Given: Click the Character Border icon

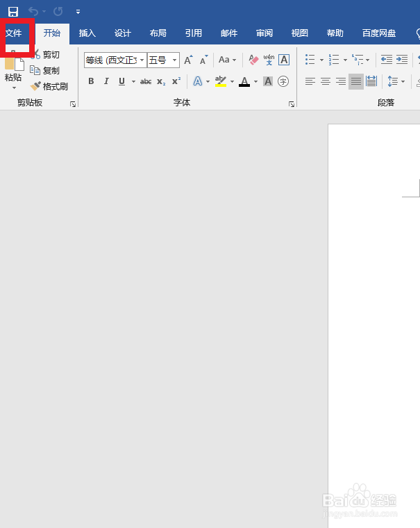Looking at the screenshot, I should [284, 60].
